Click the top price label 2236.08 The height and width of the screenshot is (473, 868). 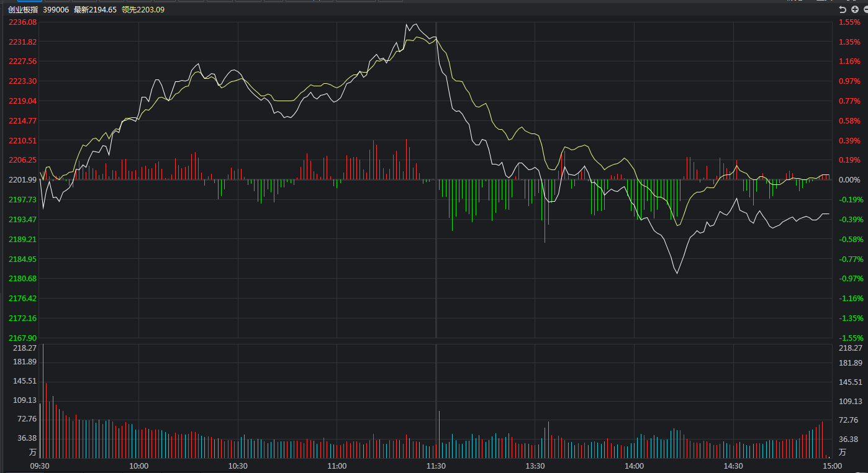point(23,22)
